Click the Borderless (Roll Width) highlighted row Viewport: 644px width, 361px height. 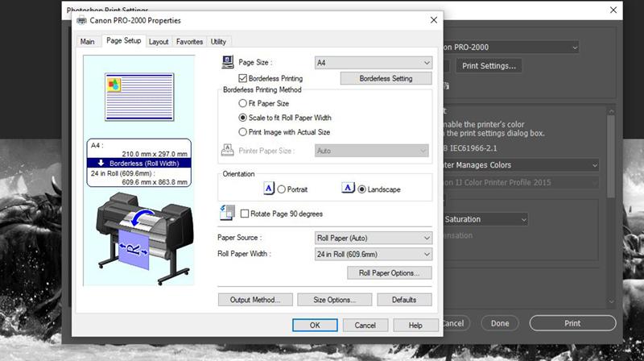pos(138,164)
